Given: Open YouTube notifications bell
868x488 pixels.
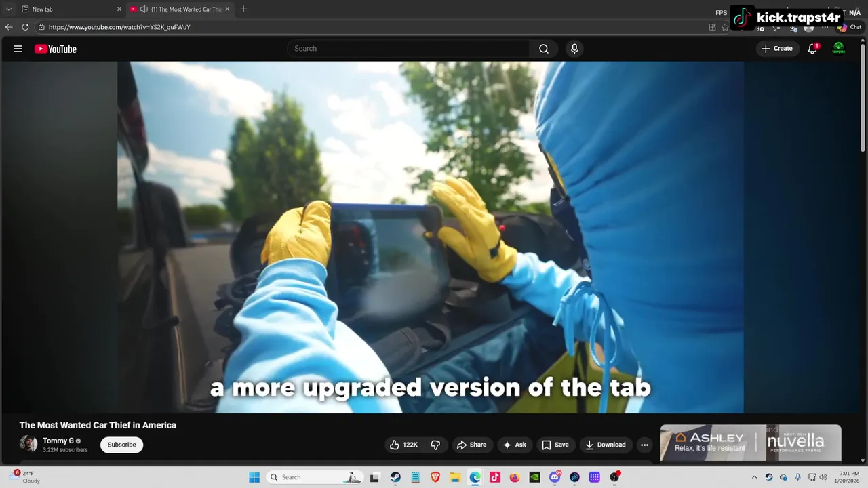Looking at the screenshot, I should [x=812, y=49].
